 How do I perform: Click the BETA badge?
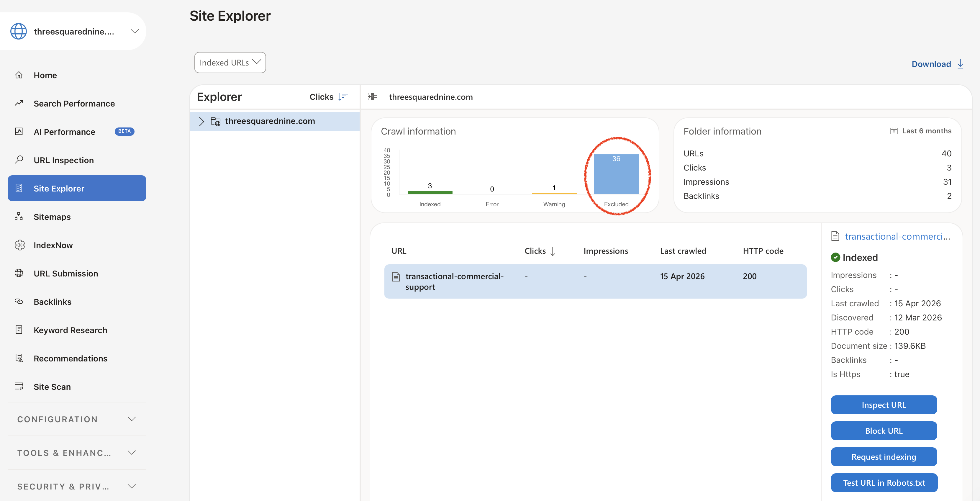(124, 131)
